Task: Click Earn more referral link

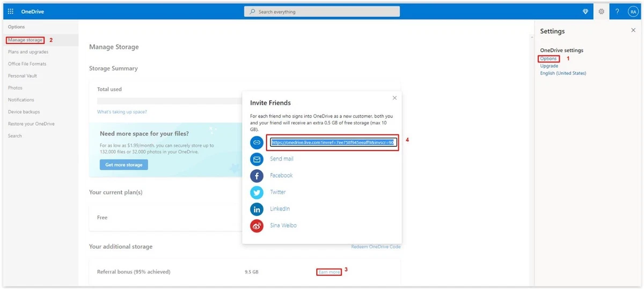Action: point(328,272)
